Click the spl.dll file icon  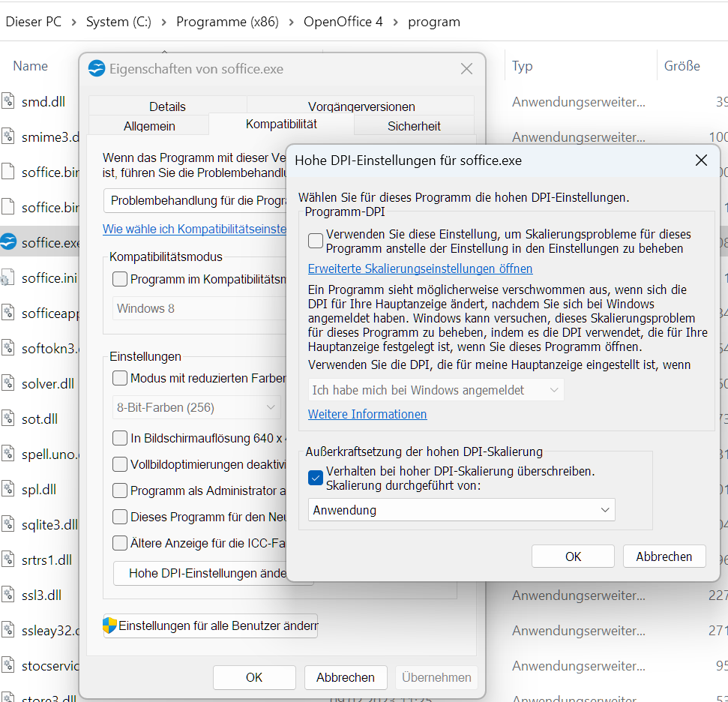coord(8,490)
